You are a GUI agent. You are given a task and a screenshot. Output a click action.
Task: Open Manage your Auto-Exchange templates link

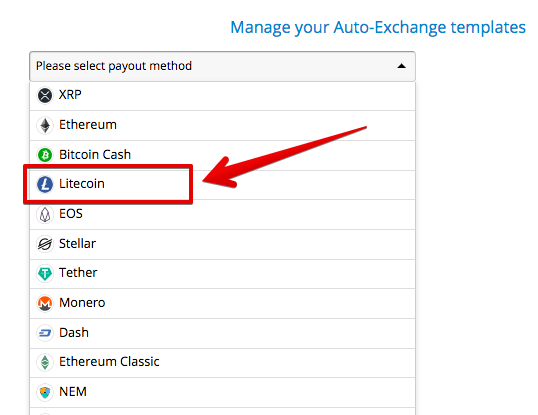tap(378, 27)
